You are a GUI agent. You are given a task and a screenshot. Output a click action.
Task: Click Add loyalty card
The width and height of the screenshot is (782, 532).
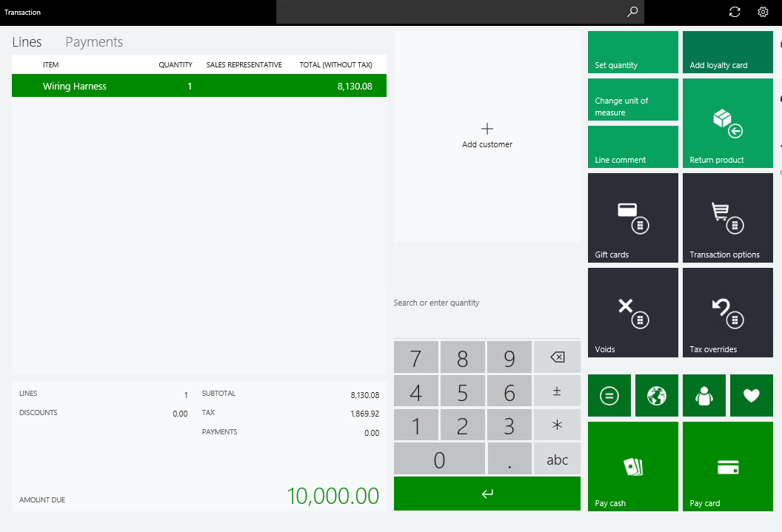click(727, 52)
